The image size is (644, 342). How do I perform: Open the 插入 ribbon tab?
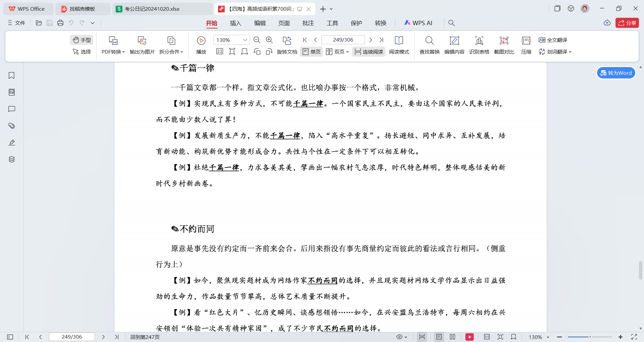click(235, 23)
